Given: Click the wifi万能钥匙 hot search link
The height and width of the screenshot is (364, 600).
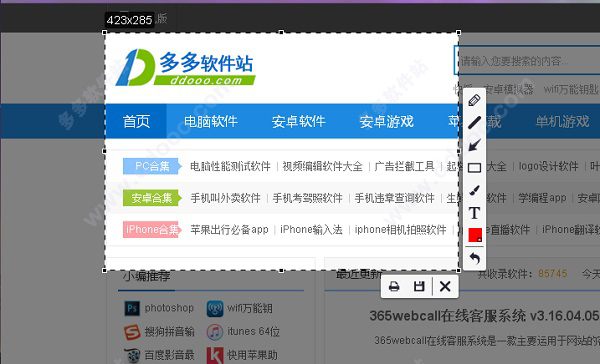Looking at the screenshot, I should (x=571, y=90).
